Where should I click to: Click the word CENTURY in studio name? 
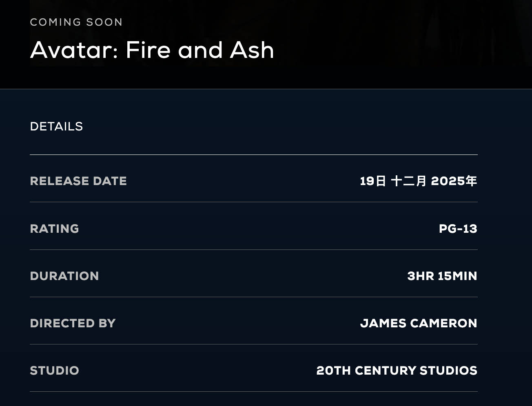385,371
